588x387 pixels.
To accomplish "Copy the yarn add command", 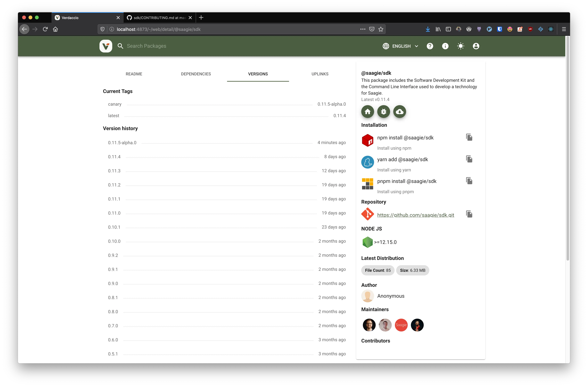I will 469,159.
